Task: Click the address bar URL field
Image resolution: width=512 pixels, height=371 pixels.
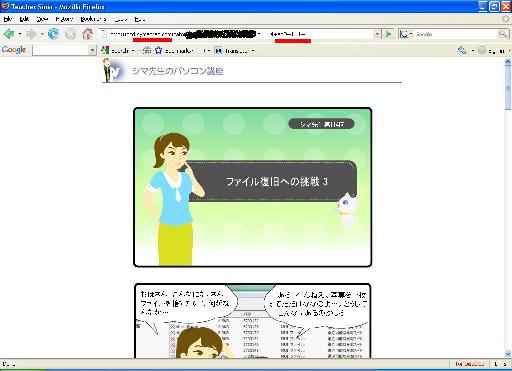Action: pos(241,34)
